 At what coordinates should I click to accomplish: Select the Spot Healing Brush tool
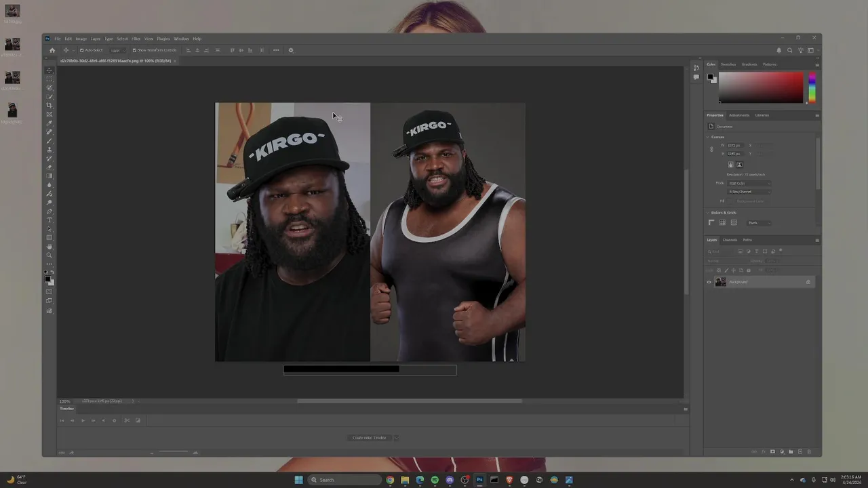click(x=49, y=131)
